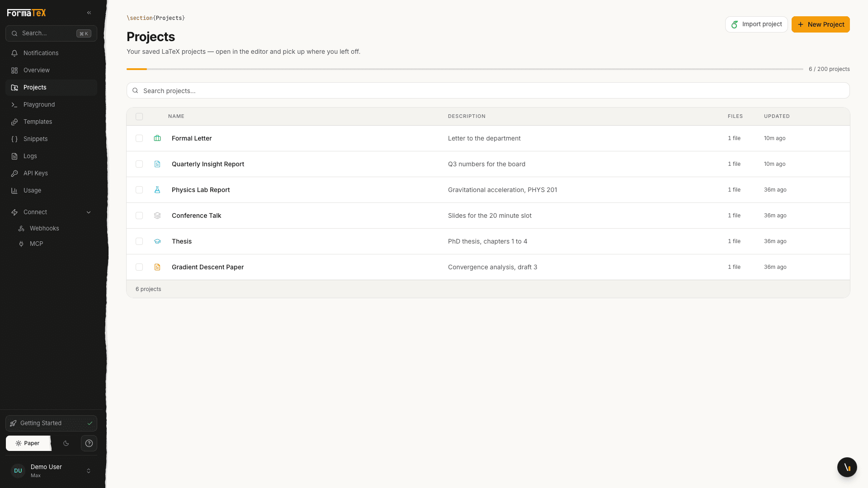
Task: Open Webhooks under Connect
Action: pyautogui.click(x=54, y=228)
